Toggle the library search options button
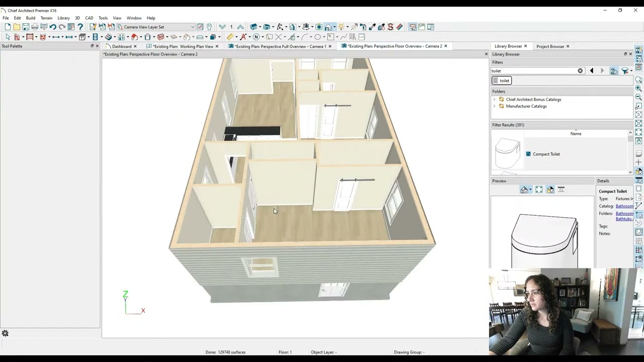The width and height of the screenshot is (644, 362). (614, 71)
